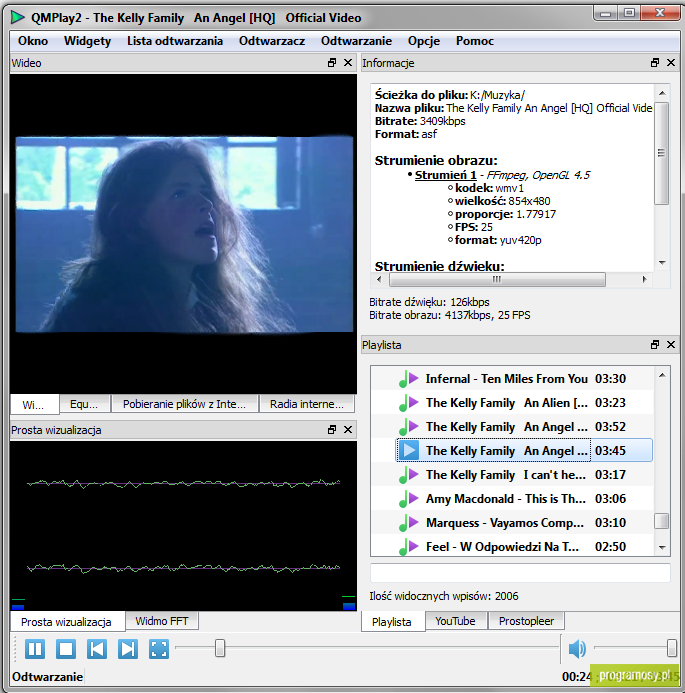Click the info horizontal scroll left arrow
This screenshot has height=693, width=685.
tap(379, 279)
